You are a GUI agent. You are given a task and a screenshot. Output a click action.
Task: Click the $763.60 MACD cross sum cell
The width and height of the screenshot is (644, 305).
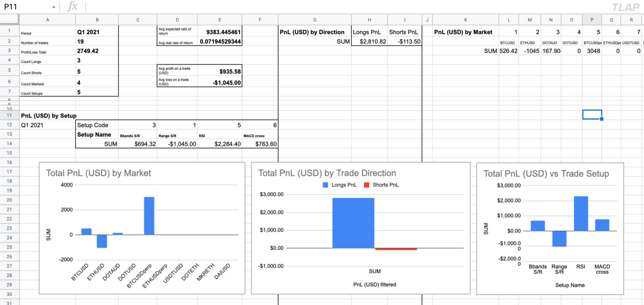260,144
